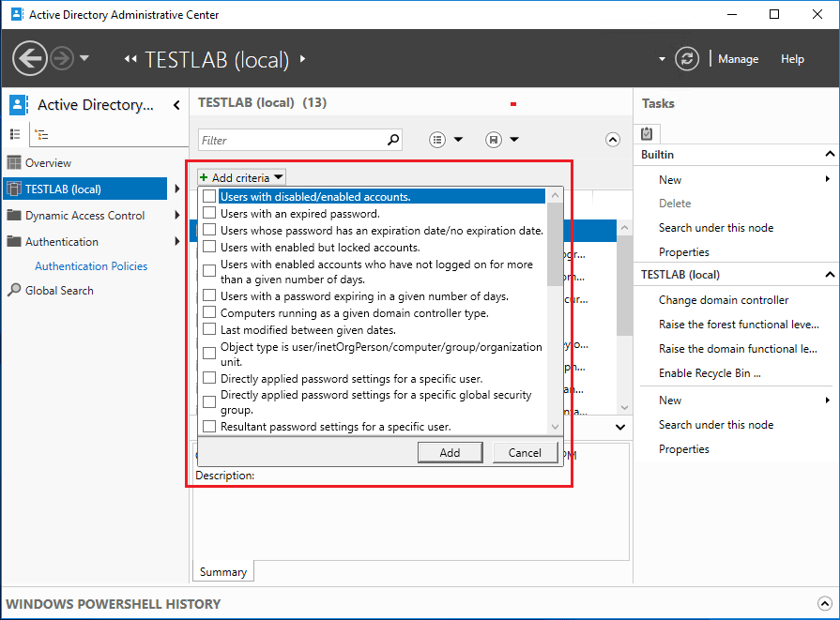Viewport: 840px width, 620px height.
Task: Click the save query icon
Action: pos(493,139)
